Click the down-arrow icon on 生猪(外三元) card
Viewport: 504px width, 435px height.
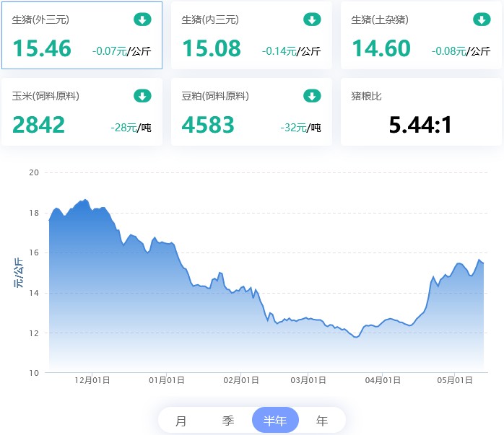point(142,19)
